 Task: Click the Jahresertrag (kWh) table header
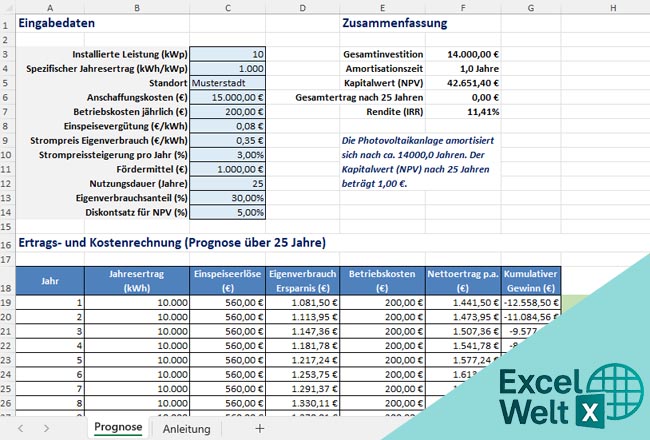(x=135, y=281)
